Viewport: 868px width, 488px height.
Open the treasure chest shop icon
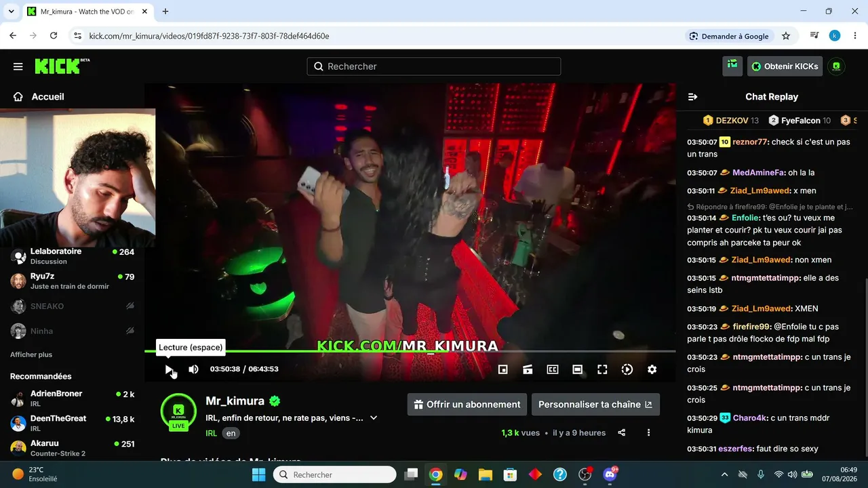pos(732,66)
